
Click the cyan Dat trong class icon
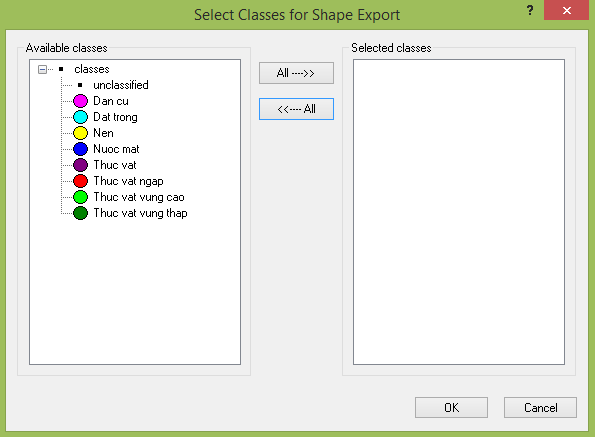tap(80, 117)
